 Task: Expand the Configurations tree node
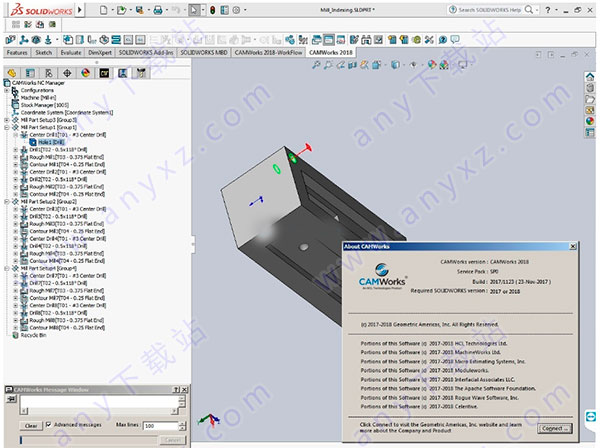point(7,90)
